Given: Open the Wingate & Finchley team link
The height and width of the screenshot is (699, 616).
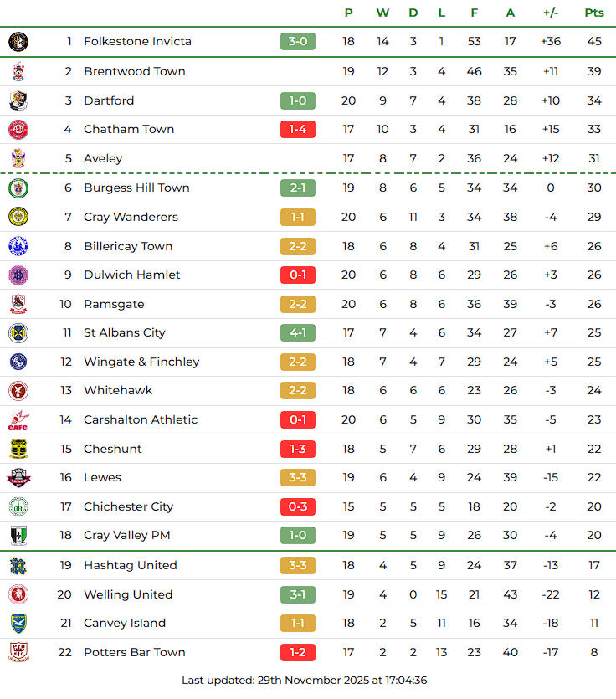Looking at the screenshot, I should point(141,362).
